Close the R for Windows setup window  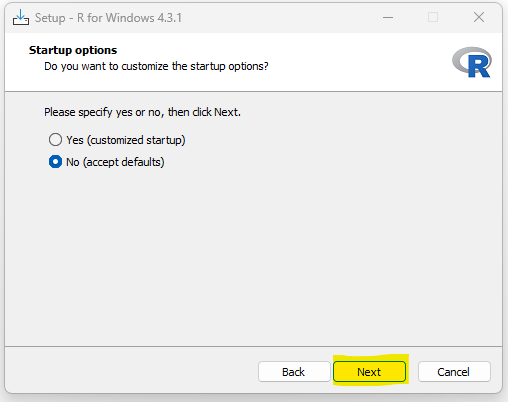pyautogui.click(x=479, y=17)
